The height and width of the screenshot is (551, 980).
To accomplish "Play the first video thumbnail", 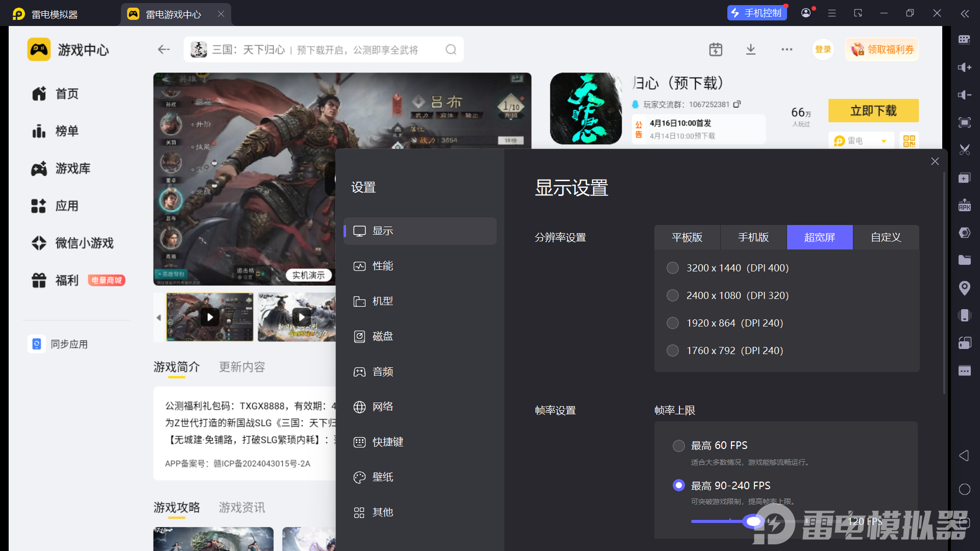I will coord(210,317).
